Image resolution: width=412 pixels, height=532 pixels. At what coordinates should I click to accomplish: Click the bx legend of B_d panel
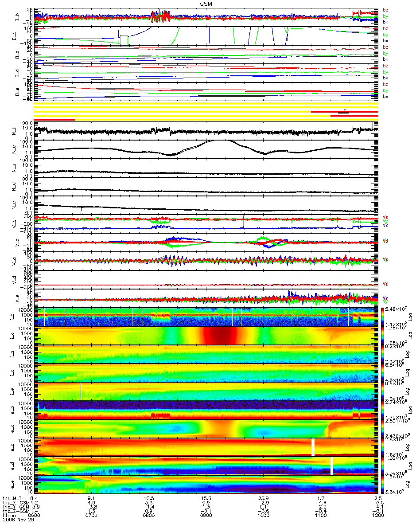click(385, 78)
